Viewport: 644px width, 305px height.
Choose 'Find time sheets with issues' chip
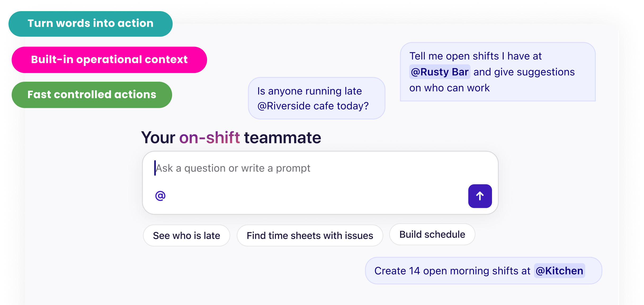coord(310,236)
